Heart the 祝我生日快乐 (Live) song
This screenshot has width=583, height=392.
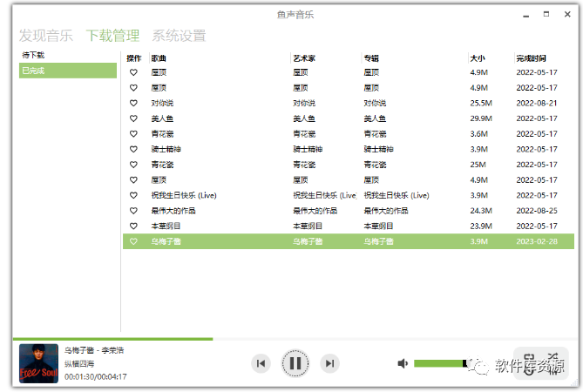point(133,195)
